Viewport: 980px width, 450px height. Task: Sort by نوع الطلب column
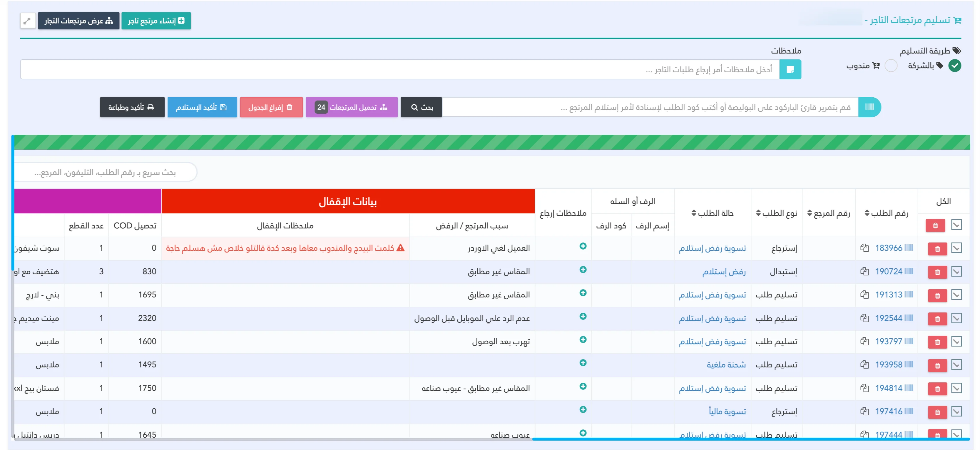tap(776, 213)
